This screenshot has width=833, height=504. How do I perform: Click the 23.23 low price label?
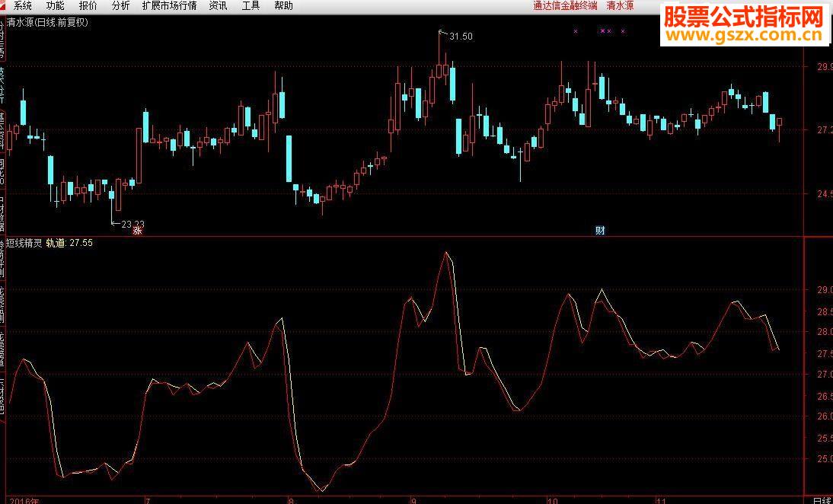tap(132, 225)
